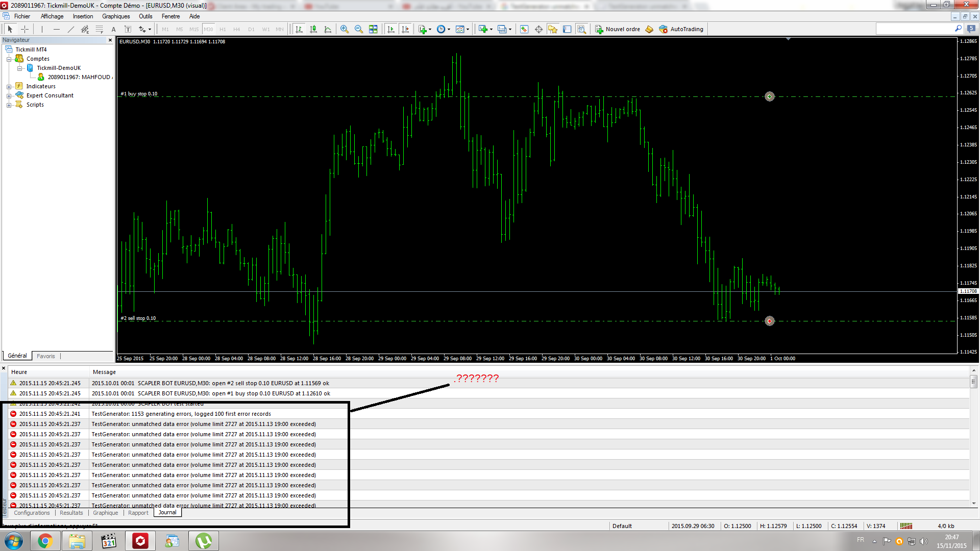The image size is (980, 551).
Task: Open Data Window crosshair icon
Action: tap(538, 29)
